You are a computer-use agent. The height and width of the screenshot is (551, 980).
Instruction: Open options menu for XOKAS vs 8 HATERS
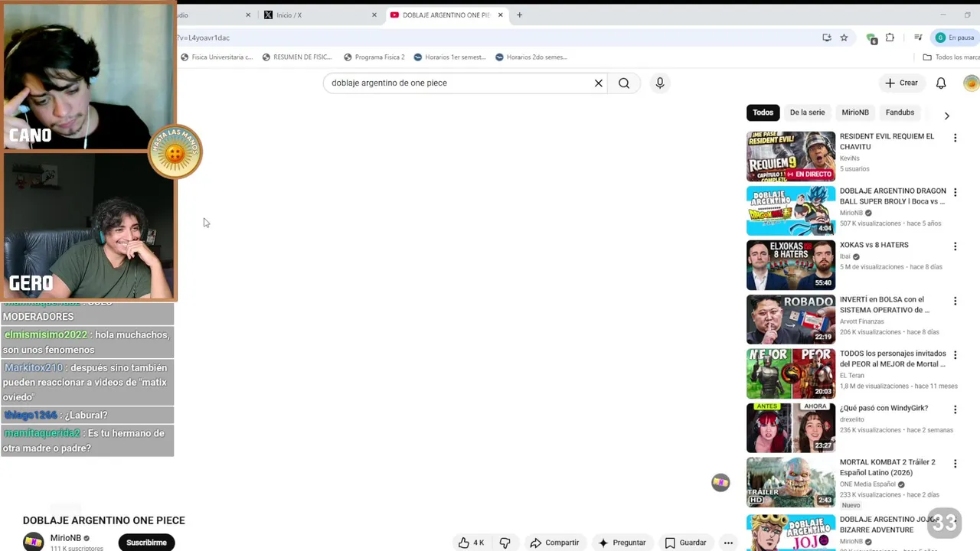[x=955, y=246]
